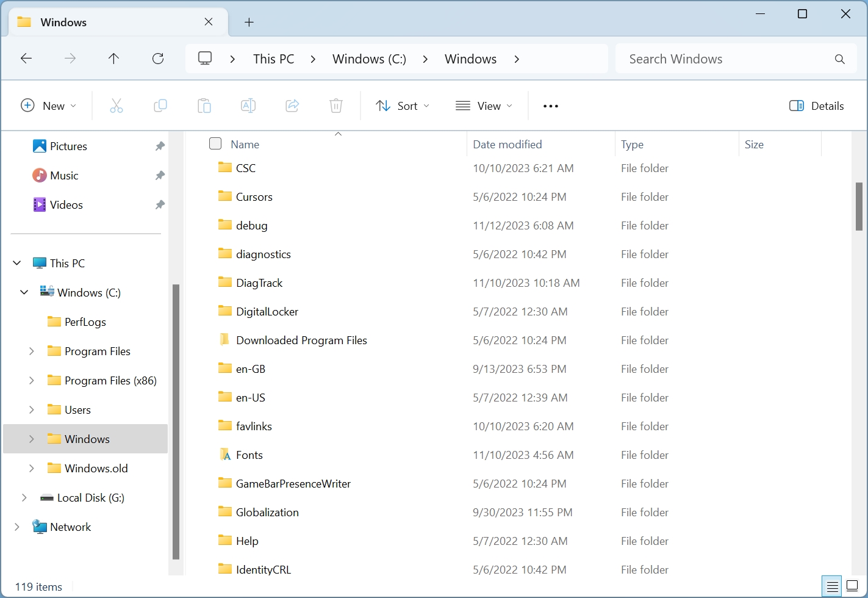Click the Paste clipboard icon
The height and width of the screenshot is (598, 868).
coord(204,106)
